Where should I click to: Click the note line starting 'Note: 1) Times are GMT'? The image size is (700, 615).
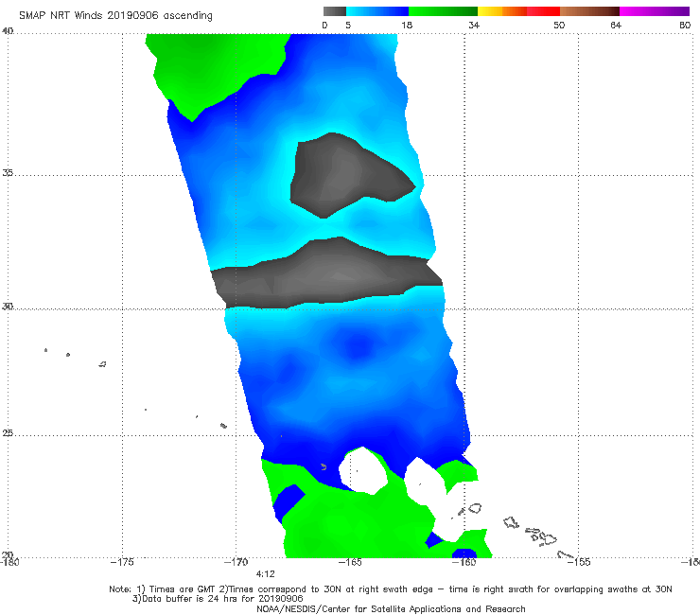391,589
